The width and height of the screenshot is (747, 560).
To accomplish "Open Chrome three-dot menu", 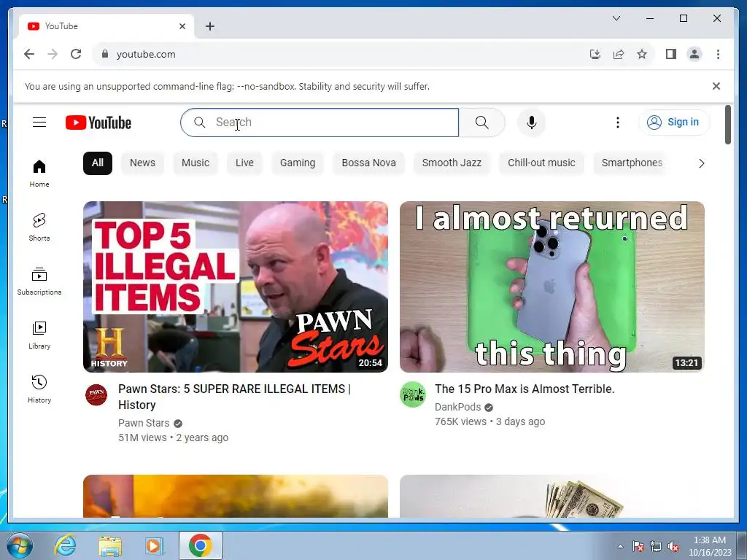I will pyautogui.click(x=718, y=54).
